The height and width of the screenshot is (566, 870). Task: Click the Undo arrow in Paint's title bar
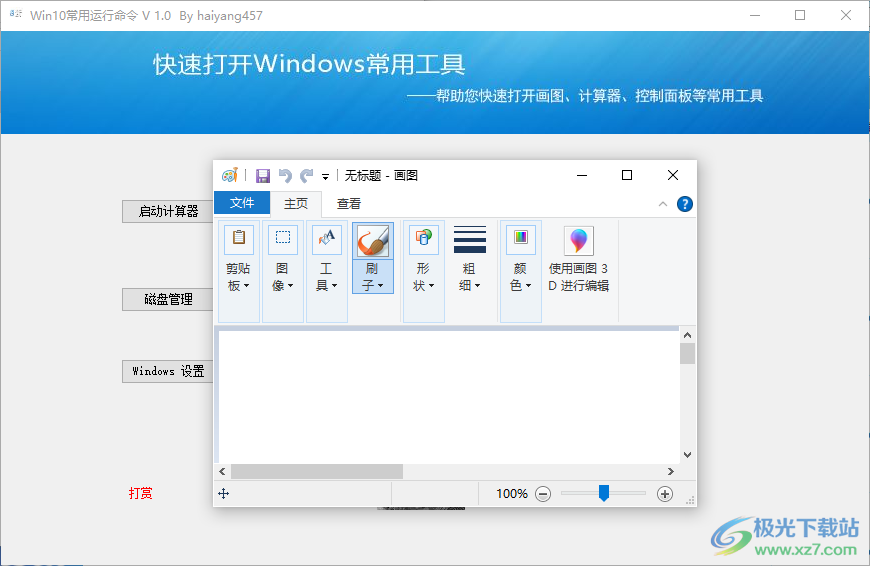pyautogui.click(x=285, y=176)
